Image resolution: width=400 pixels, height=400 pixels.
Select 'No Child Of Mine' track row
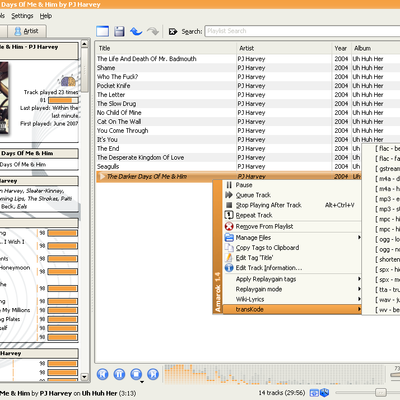(x=248, y=113)
